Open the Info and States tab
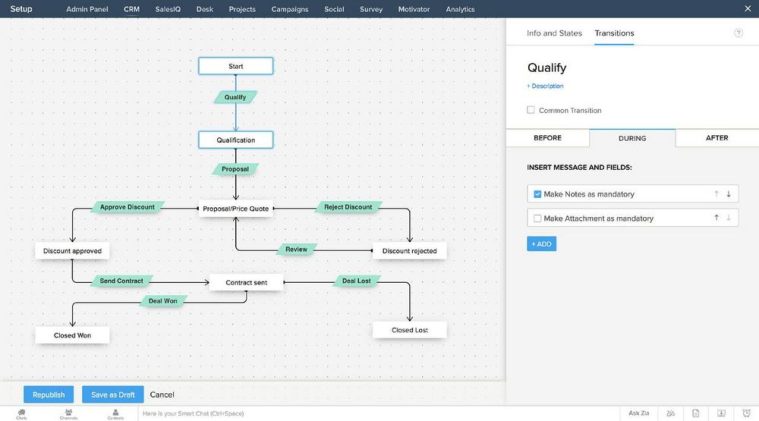Screen dimensions: 759x421 [554, 33]
